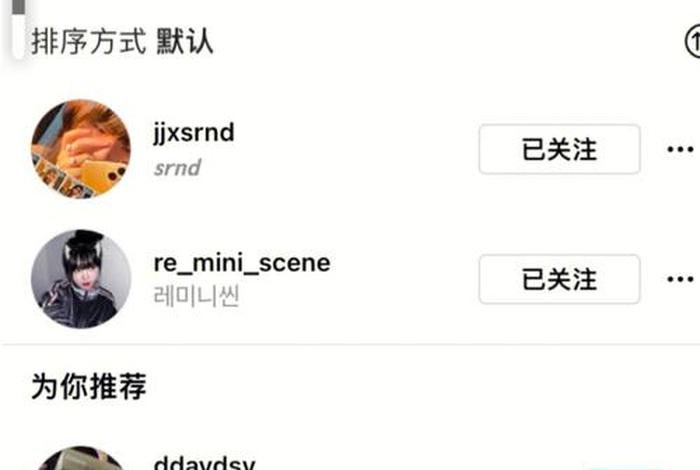Change the 默认 sort value

(184, 42)
